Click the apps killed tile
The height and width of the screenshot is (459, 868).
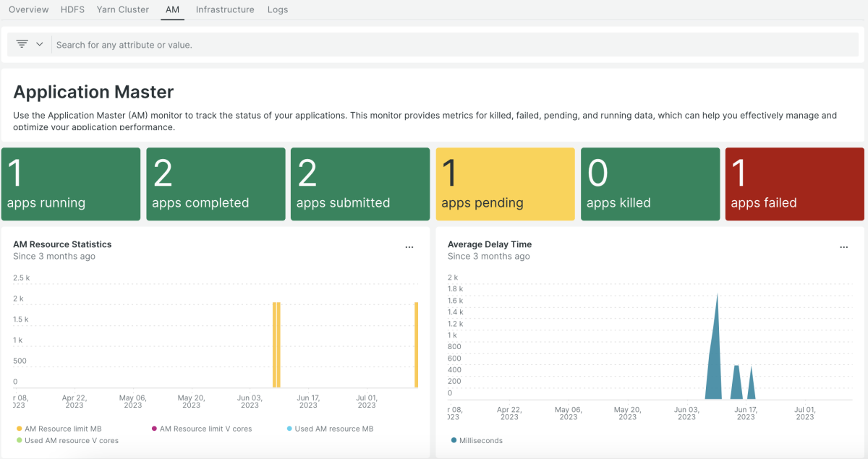click(650, 184)
